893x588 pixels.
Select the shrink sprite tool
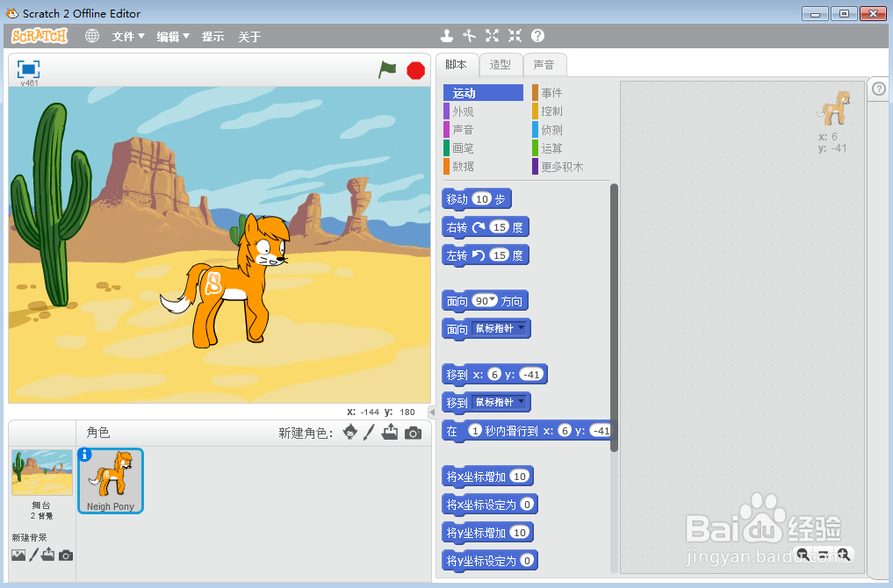(x=515, y=36)
